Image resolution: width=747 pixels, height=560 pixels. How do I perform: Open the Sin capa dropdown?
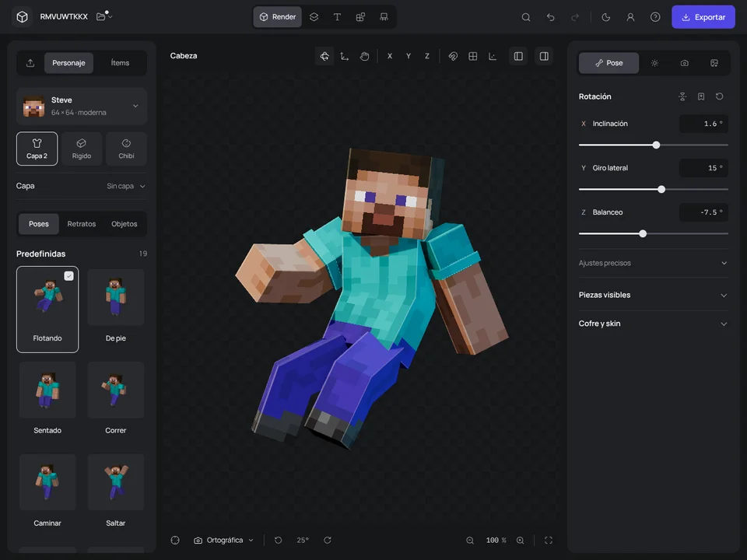point(126,186)
